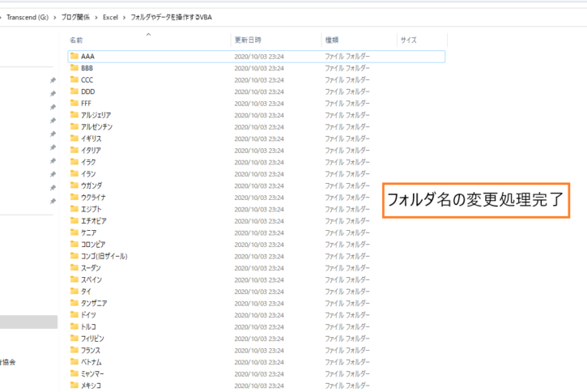
Task: Go to Excel folder in breadcrumb path
Action: coord(110,17)
